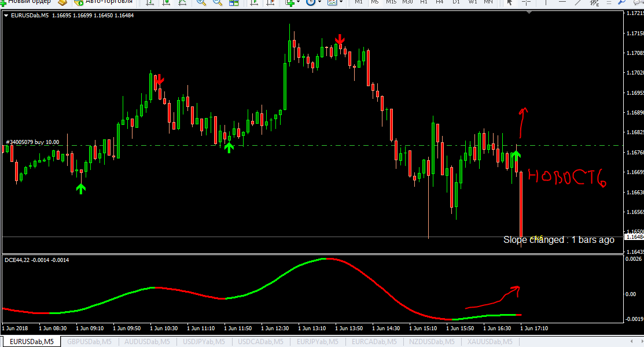Set timeframe to M30
The height and width of the screenshot is (347, 644).
coord(407,2)
